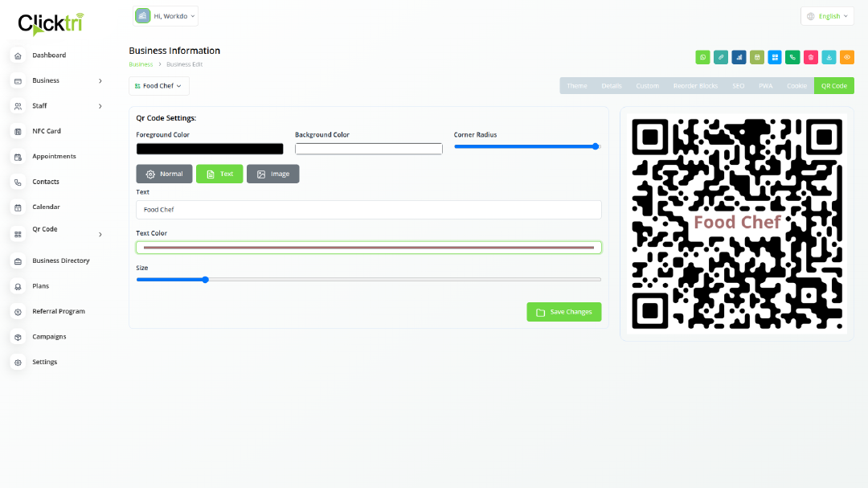This screenshot has width=868, height=488.
Task: Select the Image QR code type
Action: [x=272, y=174]
